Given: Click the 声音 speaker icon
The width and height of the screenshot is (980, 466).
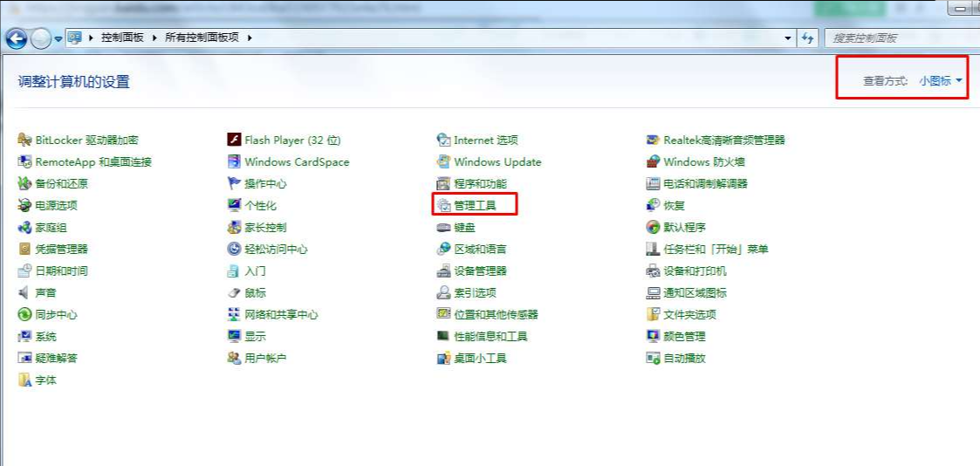Looking at the screenshot, I should pos(25,292).
